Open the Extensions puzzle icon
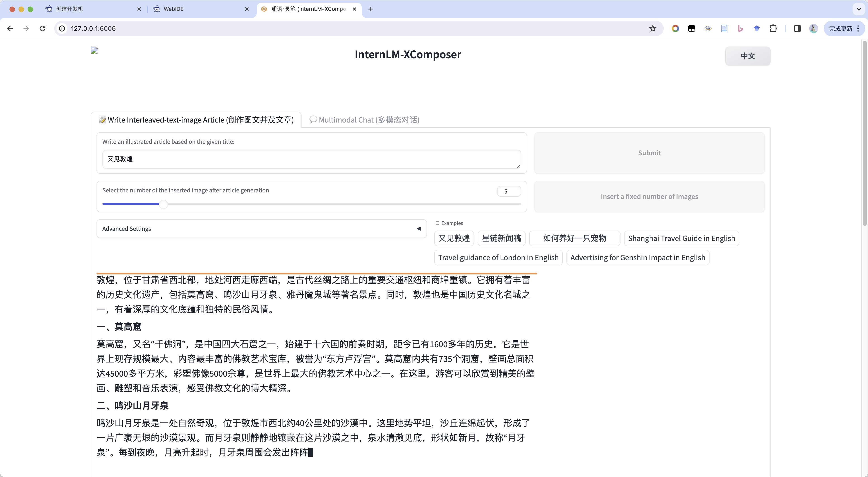The image size is (868, 477). [773, 29]
